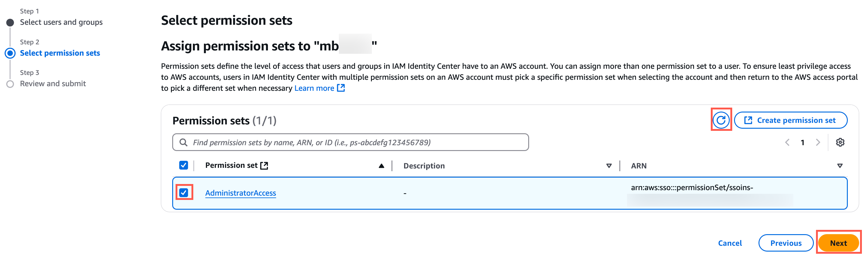Image resolution: width=868 pixels, height=258 pixels.
Task: Sort by ARN column arrow
Action: point(839,166)
